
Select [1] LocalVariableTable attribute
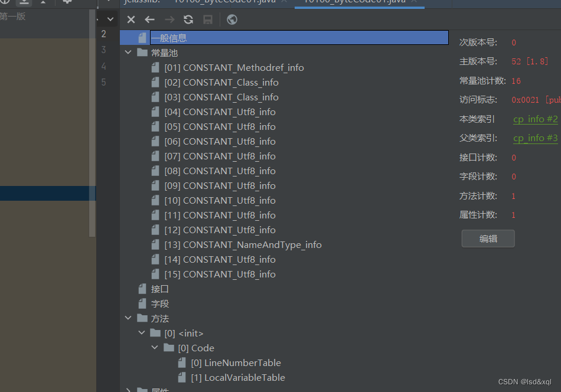click(238, 377)
